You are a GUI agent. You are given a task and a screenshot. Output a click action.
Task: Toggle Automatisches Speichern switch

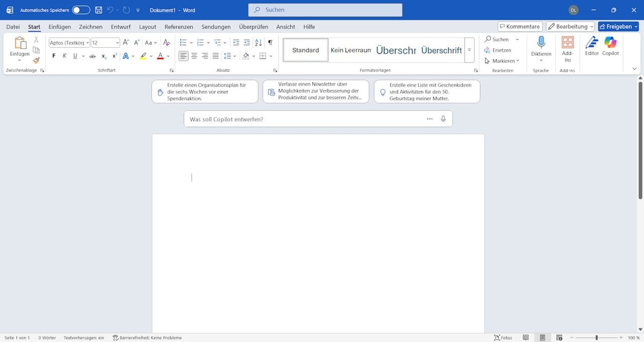pos(81,10)
